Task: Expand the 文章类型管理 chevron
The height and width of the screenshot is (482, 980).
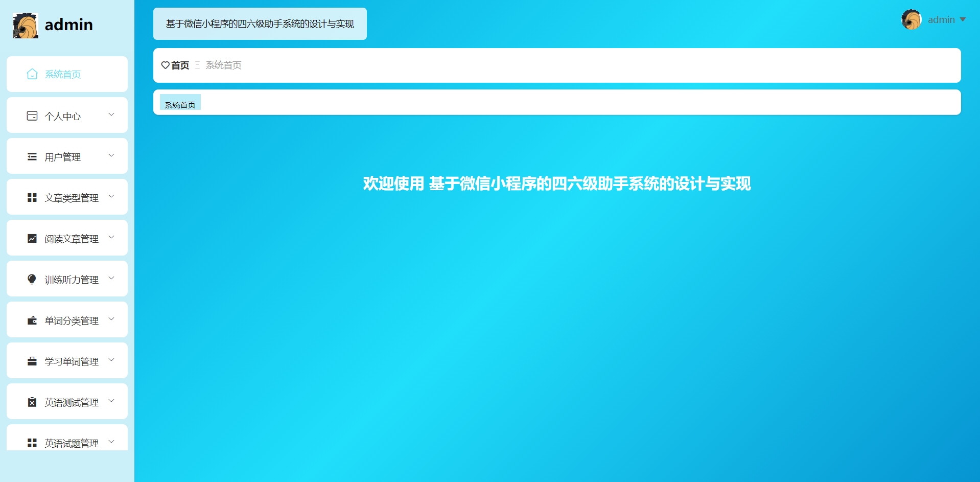Action: point(111,196)
